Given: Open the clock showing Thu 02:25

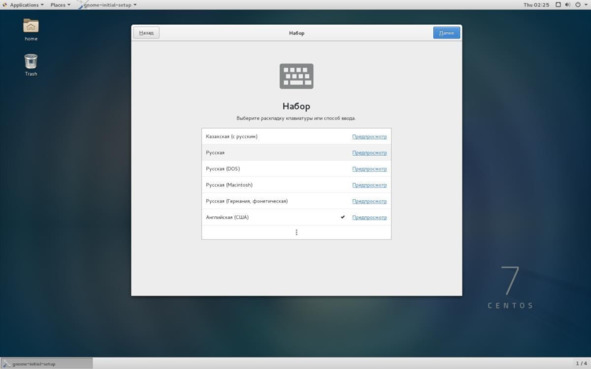Looking at the screenshot, I should point(536,5).
